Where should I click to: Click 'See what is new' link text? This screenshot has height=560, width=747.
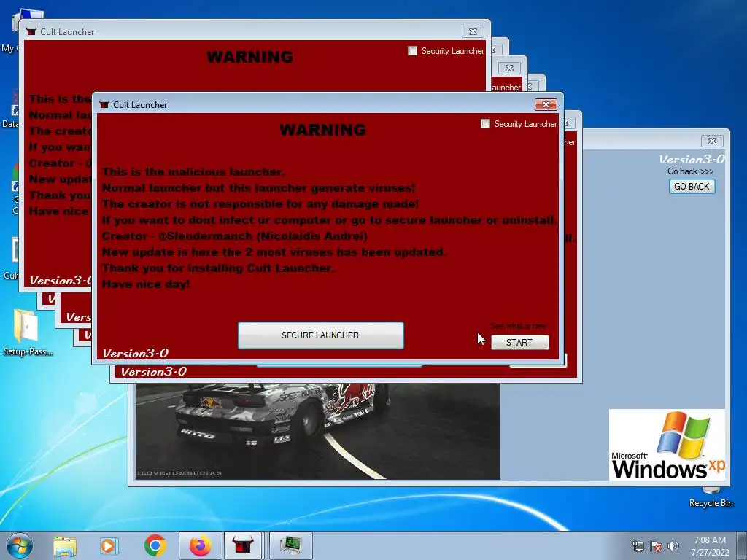click(x=519, y=326)
